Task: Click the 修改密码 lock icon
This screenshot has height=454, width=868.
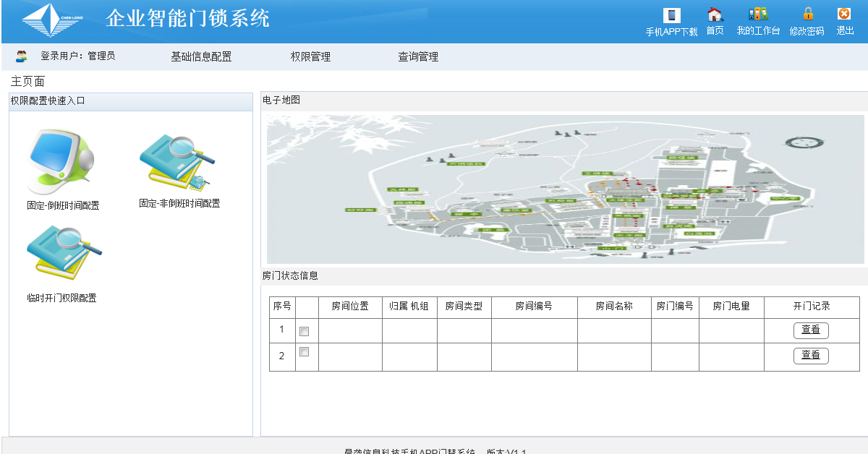Action: tap(807, 14)
